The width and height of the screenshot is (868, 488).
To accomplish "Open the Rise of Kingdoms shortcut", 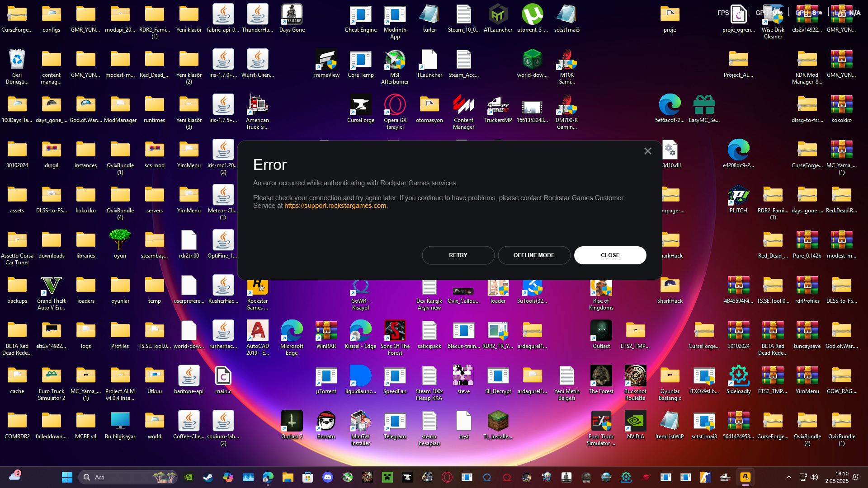I will (601, 295).
